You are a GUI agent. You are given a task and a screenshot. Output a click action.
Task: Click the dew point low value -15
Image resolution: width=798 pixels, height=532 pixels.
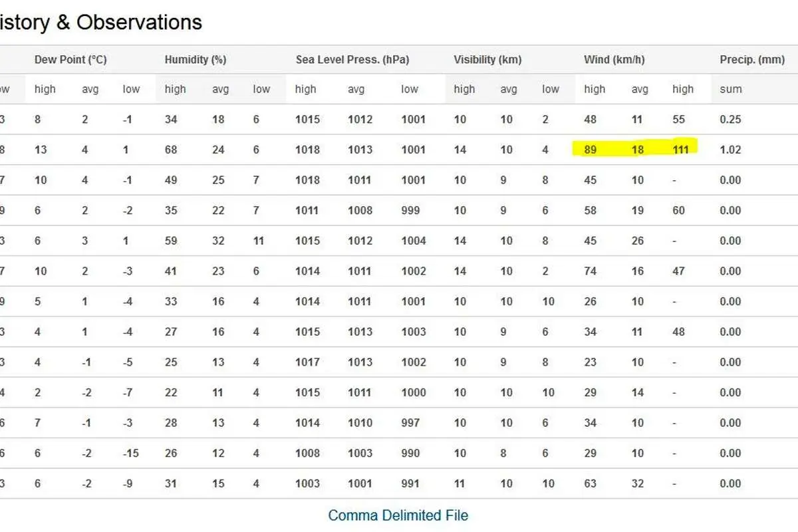(x=131, y=453)
